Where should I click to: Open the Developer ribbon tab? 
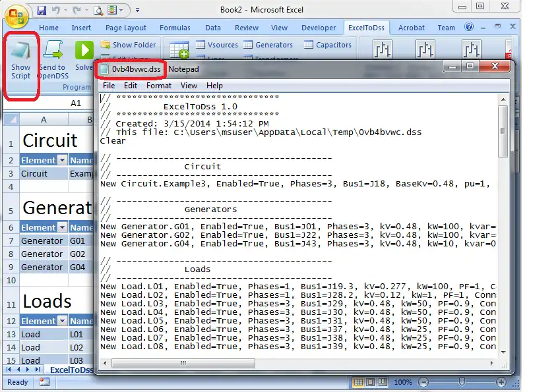point(319,28)
